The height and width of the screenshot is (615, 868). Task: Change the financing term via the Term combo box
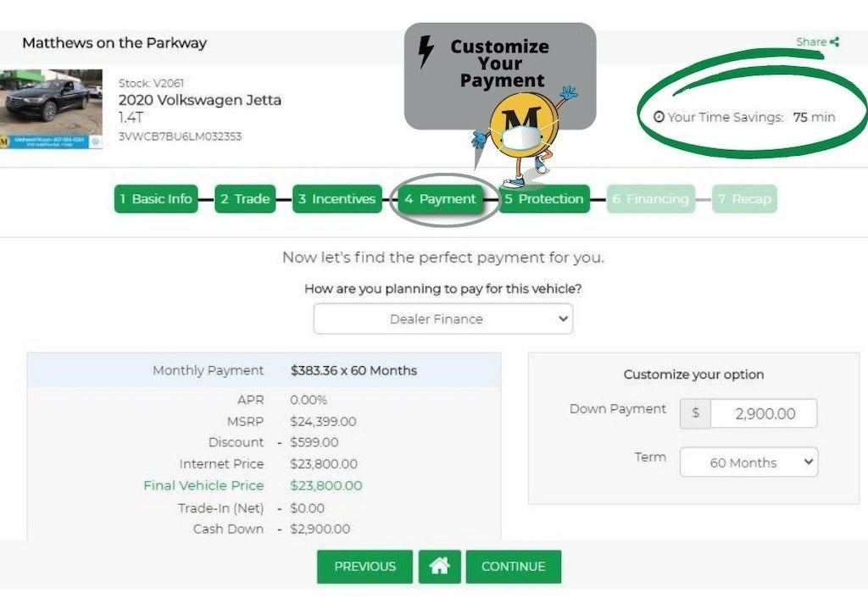(x=748, y=463)
